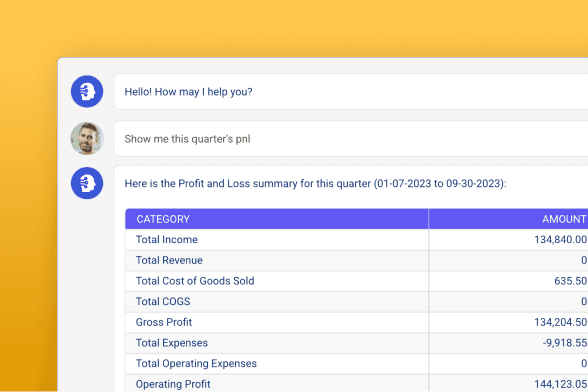The image size is (588, 392).
Task: Select the Total Cost of Goods Sold row
Action: coord(357,281)
